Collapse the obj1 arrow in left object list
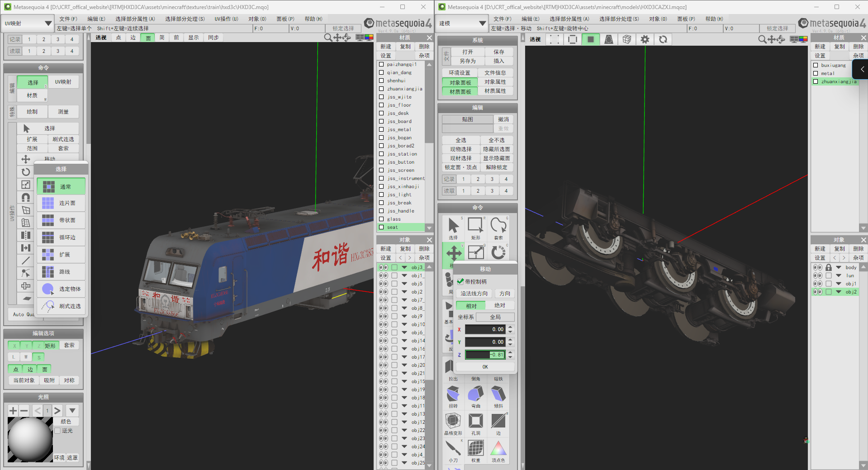Image resolution: width=868 pixels, height=470 pixels. [404, 275]
